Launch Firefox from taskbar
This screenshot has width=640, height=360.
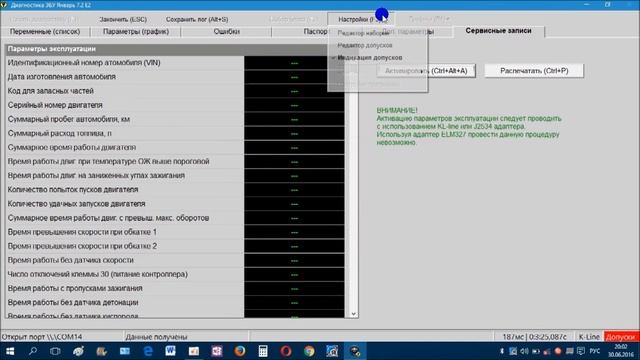pos(240,351)
